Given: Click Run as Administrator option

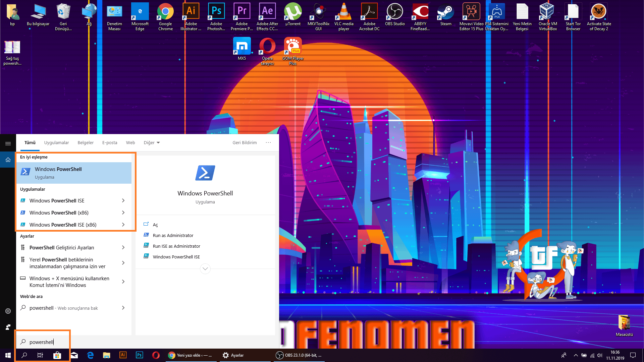Looking at the screenshot, I should 173,235.
